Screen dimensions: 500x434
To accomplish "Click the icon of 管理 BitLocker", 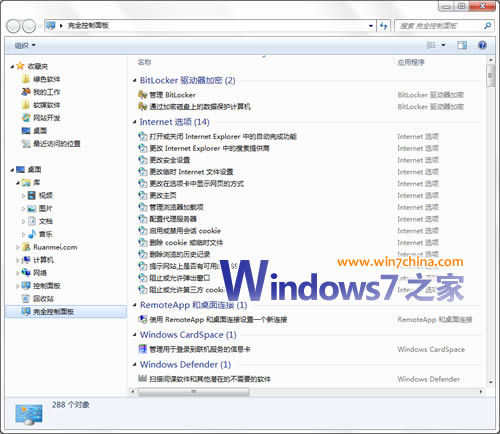I will (142, 95).
